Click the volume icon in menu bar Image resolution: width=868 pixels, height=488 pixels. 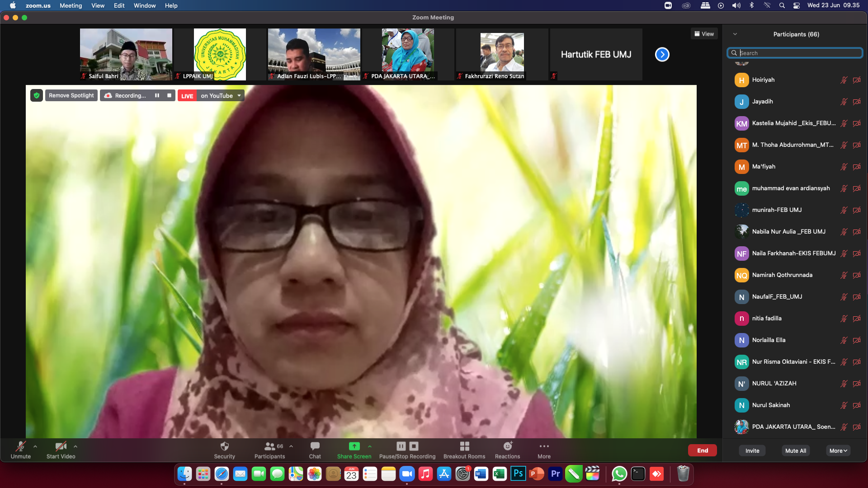click(736, 5)
